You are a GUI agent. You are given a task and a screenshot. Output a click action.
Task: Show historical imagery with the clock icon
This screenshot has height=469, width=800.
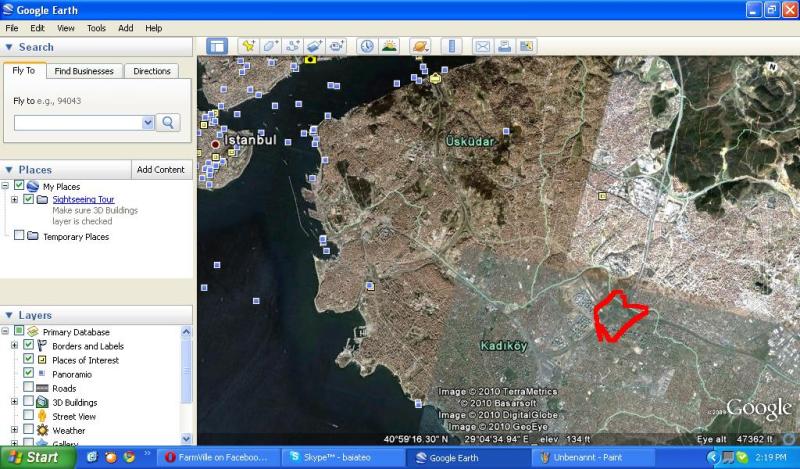click(366, 46)
